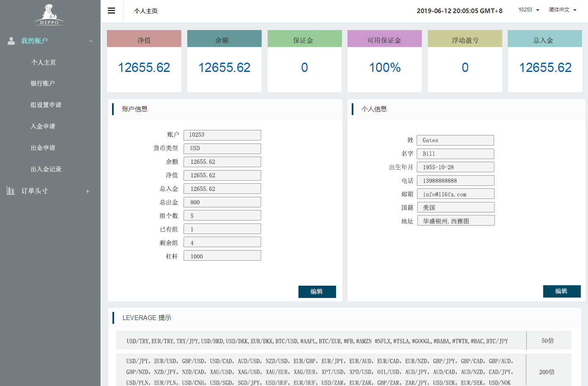This screenshot has height=386, width=588.
Task: Click the user icon beside 我的账户
Action: pyautogui.click(x=11, y=41)
